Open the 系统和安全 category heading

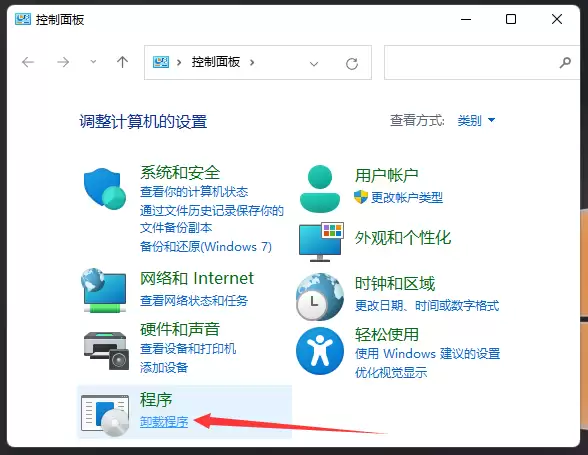coord(180,173)
